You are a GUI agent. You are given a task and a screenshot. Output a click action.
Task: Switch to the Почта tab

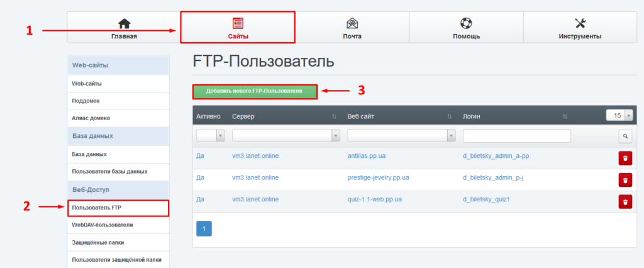click(352, 28)
